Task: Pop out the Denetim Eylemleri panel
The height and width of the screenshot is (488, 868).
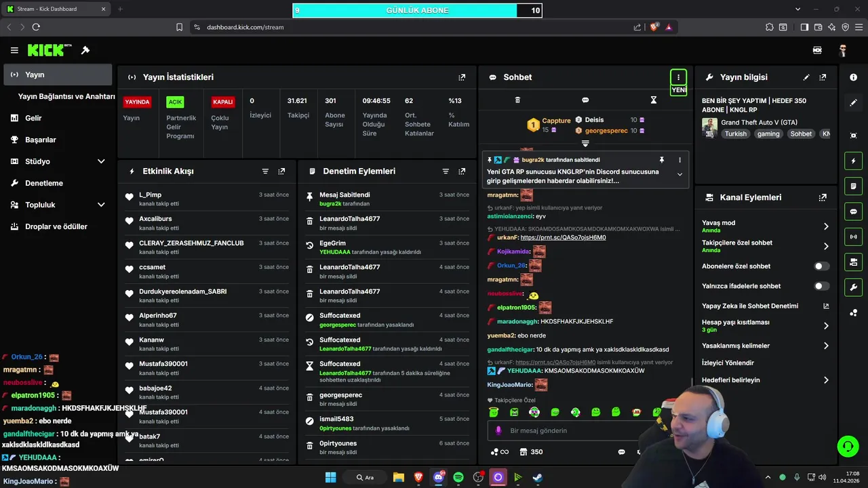Action: coord(462,171)
